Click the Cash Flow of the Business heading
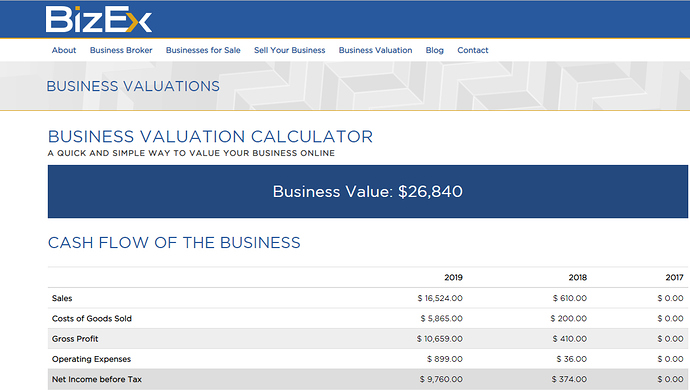 click(174, 243)
